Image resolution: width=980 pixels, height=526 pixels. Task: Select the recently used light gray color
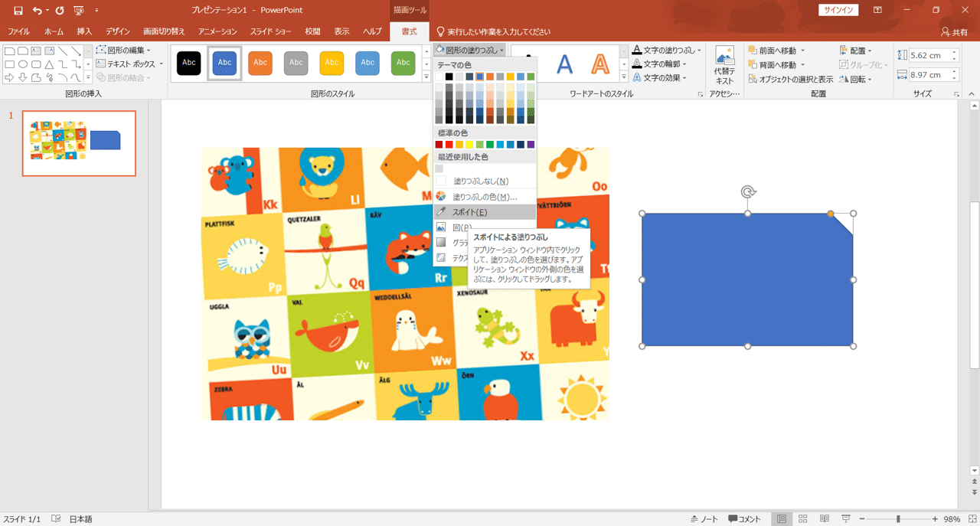[x=439, y=168]
